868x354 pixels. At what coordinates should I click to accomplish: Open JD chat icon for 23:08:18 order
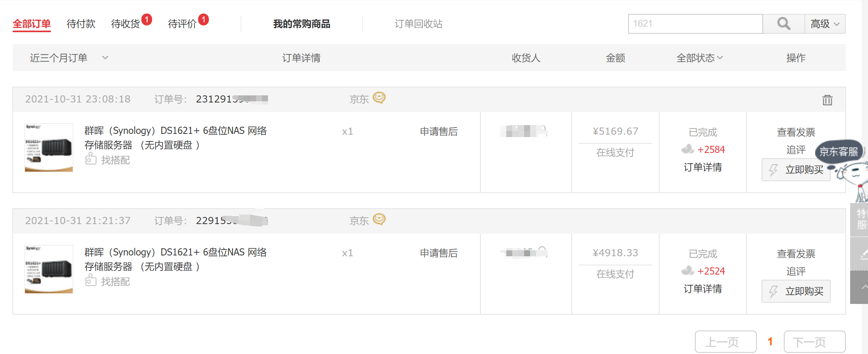coord(379,98)
